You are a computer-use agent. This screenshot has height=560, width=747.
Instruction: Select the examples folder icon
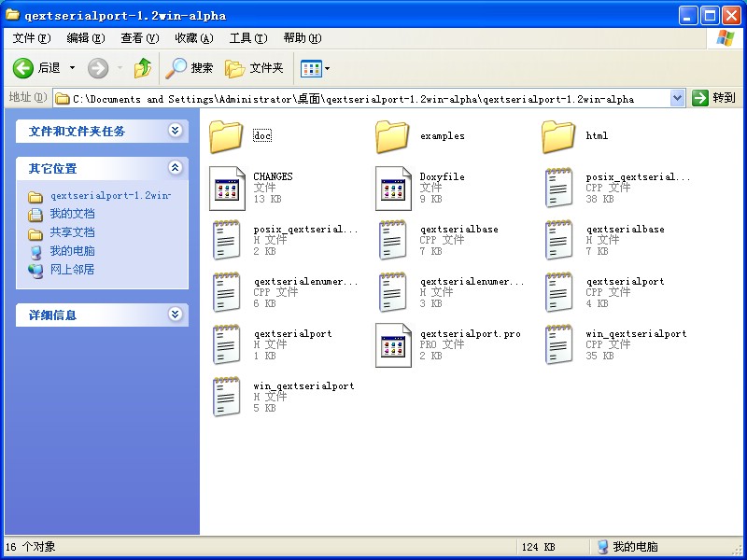(392, 136)
